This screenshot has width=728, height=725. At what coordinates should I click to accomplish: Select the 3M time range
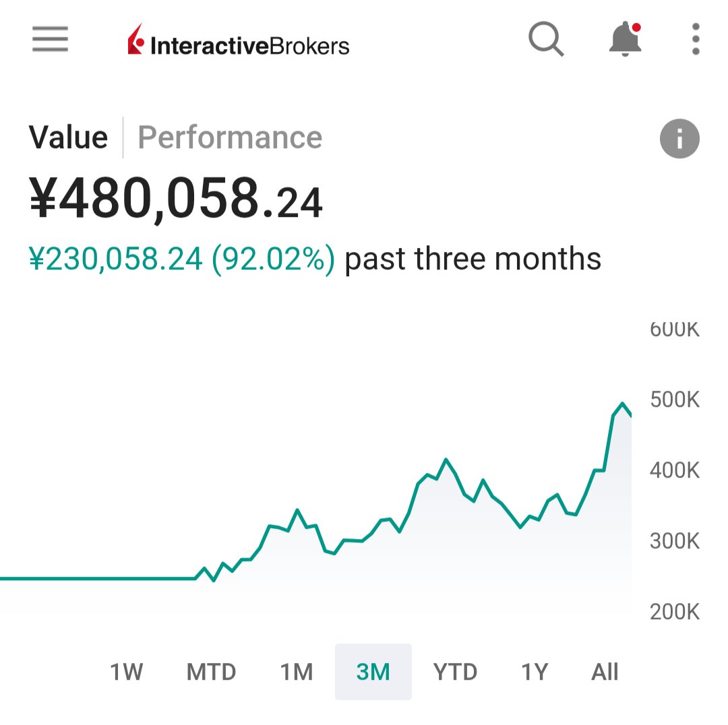click(x=373, y=672)
